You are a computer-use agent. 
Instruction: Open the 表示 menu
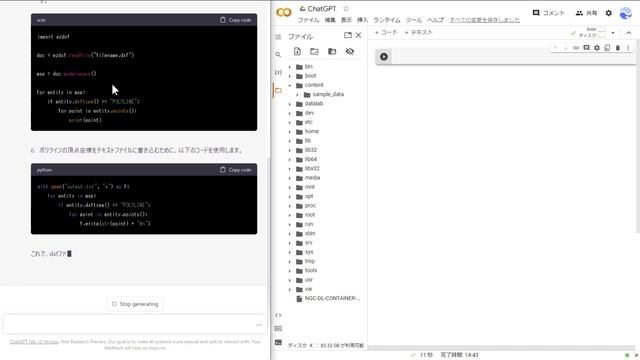pos(346,20)
